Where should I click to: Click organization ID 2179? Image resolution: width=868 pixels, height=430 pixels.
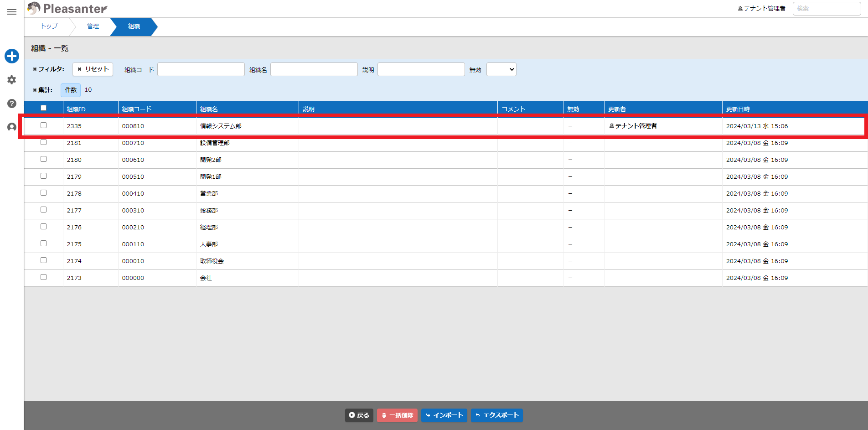[x=74, y=176]
